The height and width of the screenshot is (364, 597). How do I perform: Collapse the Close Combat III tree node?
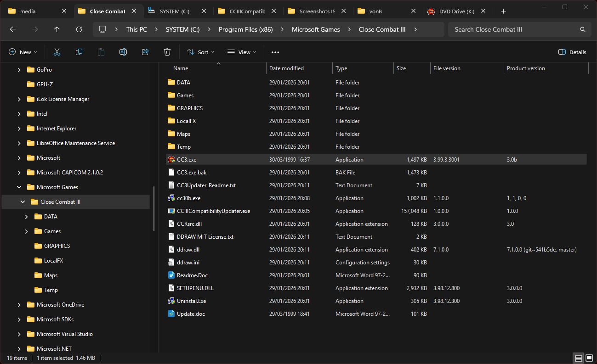(x=23, y=202)
